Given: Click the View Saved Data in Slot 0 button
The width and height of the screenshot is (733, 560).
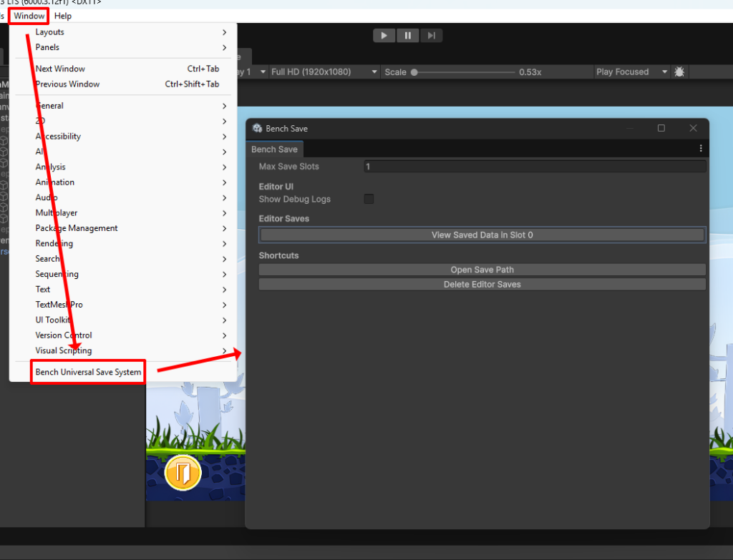Looking at the screenshot, I should pyautogui.click(x=482, y=235).
